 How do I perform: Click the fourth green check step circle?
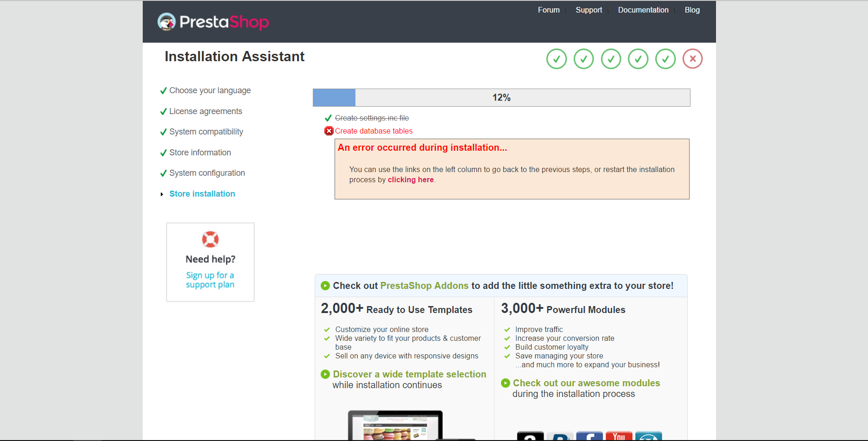coord(638,59)
